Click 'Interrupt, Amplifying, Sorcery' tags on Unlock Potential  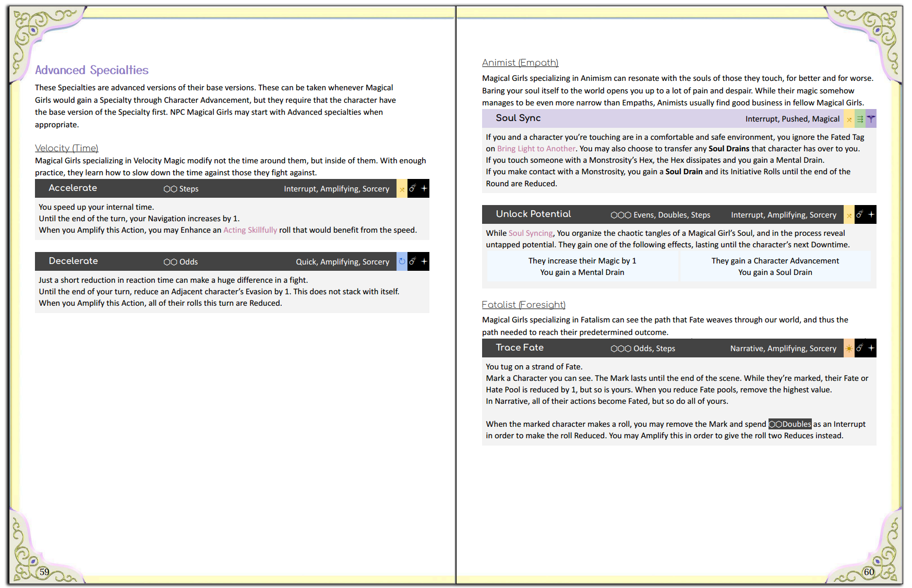coord(784,215)
